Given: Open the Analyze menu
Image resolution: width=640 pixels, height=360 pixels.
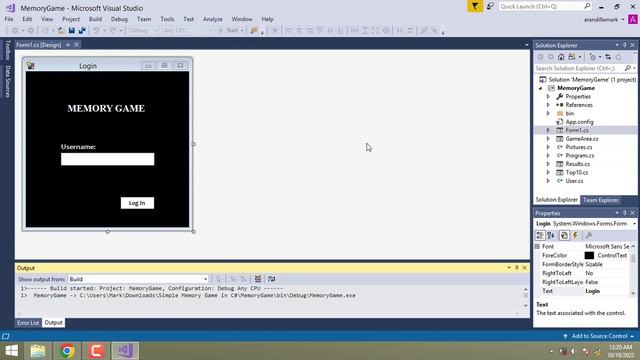Looking at the screenshot, I should click(213, 19).
